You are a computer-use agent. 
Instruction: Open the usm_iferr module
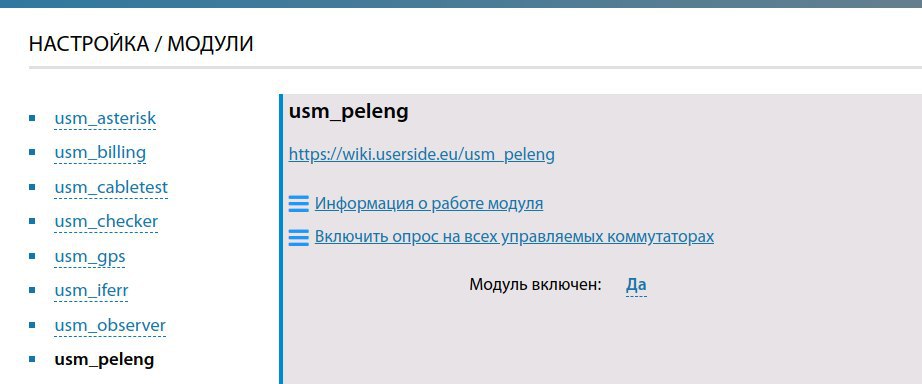[91, 290]
